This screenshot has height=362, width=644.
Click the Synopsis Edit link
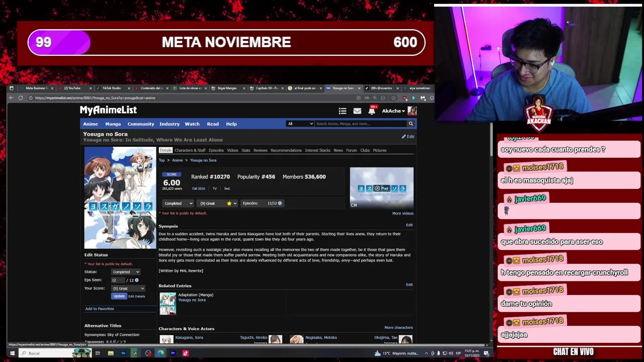(409, 225)
